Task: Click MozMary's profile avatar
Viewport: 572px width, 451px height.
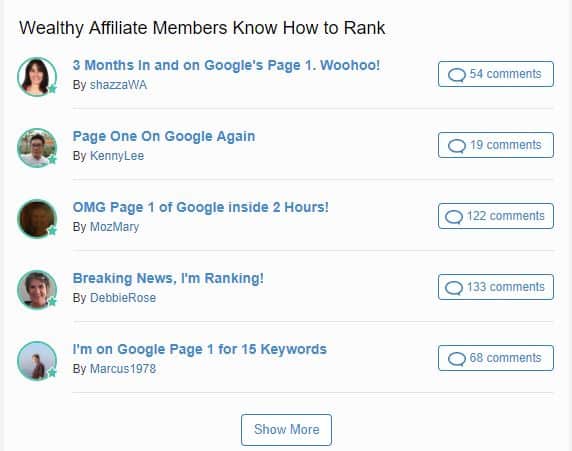Action: [37, 219]
